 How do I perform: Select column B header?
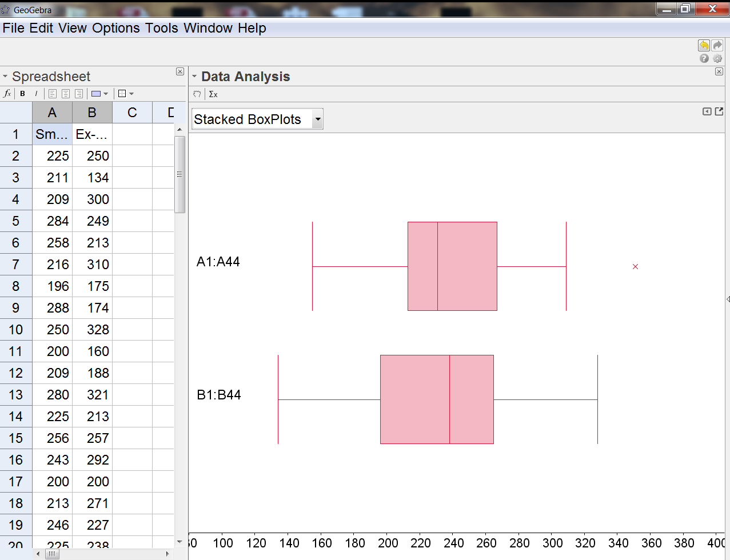click(x=92, y=113)
